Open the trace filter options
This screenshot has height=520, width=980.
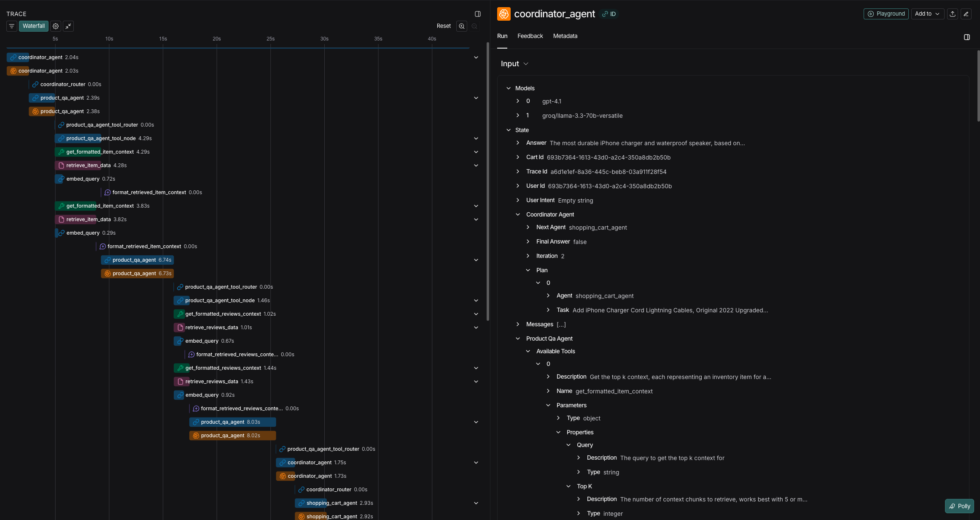(x=11, y=26)
